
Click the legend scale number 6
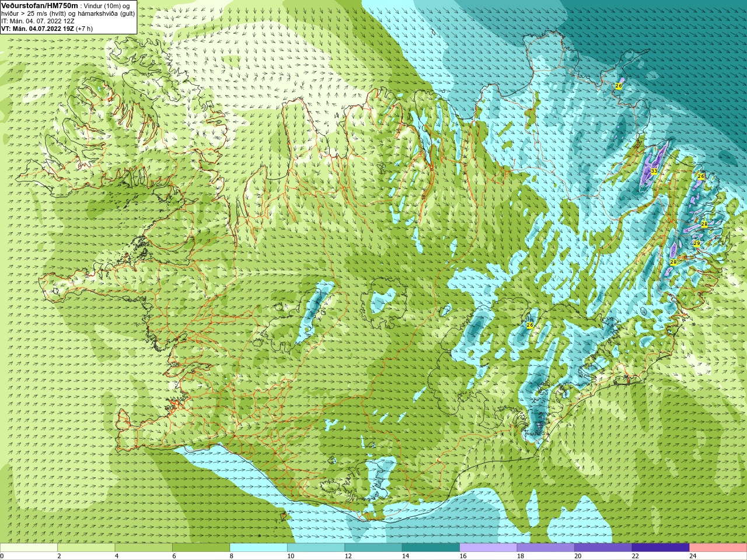pyautogui.click(x=174, y=556)
